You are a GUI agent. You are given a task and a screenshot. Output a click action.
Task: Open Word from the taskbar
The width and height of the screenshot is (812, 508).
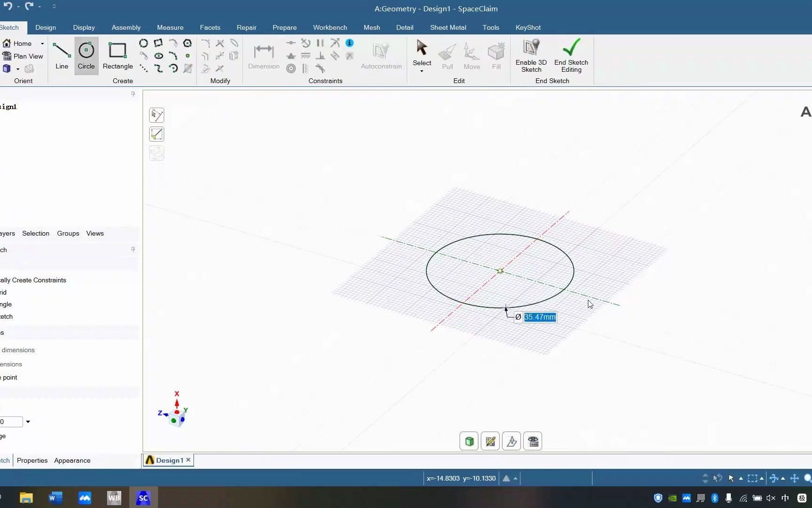[x=55, y=498]
